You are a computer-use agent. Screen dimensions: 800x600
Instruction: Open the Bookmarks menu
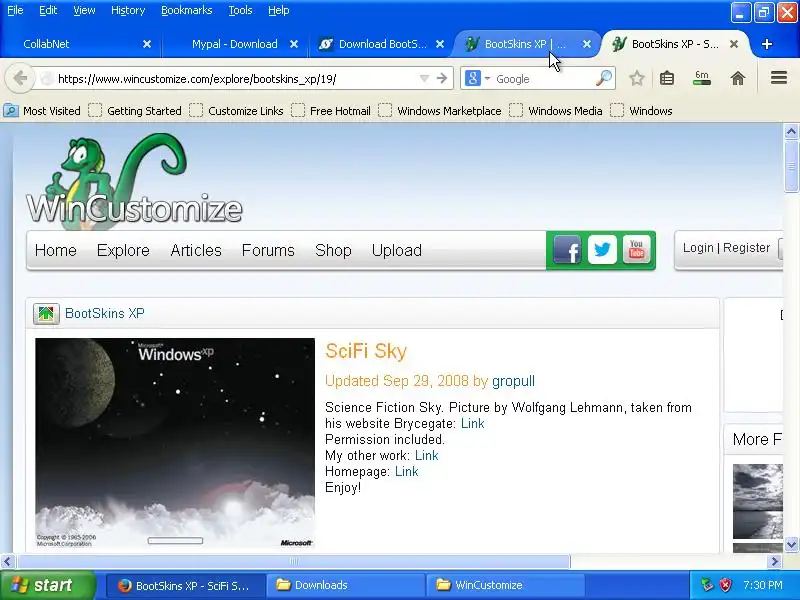[x=186, y=10]
